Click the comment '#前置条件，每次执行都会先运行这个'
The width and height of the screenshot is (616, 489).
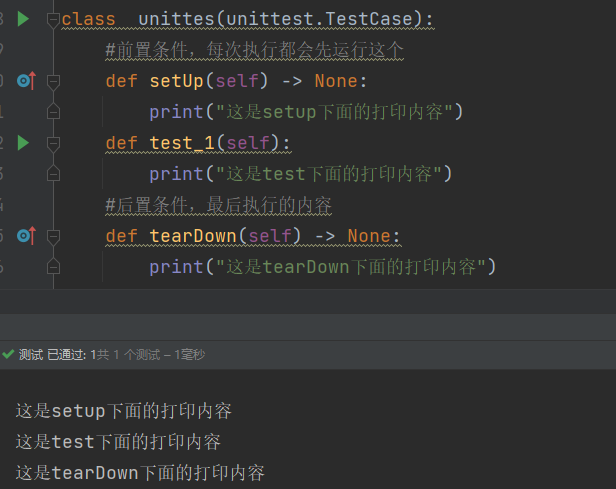255,50
